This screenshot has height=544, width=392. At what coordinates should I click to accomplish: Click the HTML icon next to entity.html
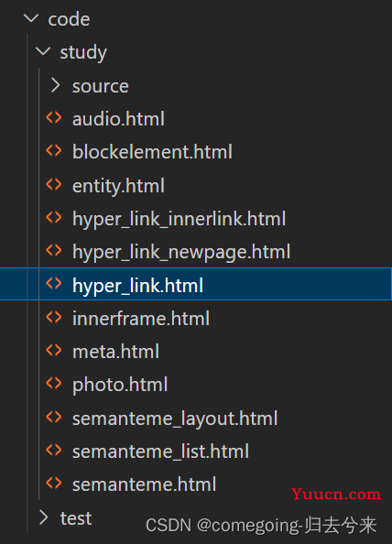(54, 185)
